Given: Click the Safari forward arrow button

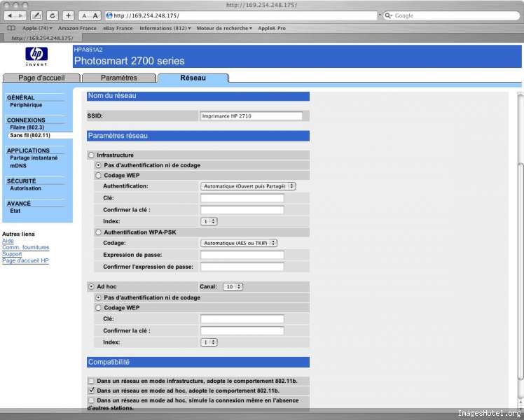Looking at the screenshot, I should tap(21, 15).
